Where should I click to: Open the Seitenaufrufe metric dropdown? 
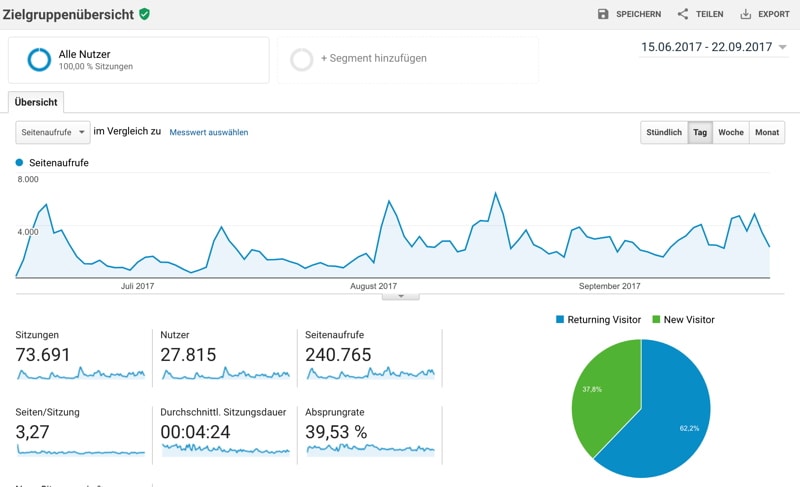pyautogui.click(x=53, y=132)
